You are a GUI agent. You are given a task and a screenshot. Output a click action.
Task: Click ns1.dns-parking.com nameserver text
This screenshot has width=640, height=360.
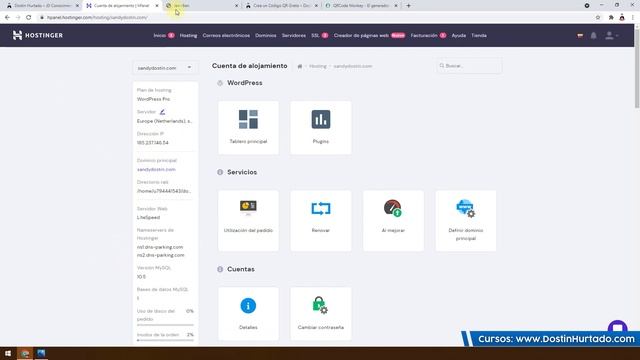pyautogui.click(x=160, y=247)
